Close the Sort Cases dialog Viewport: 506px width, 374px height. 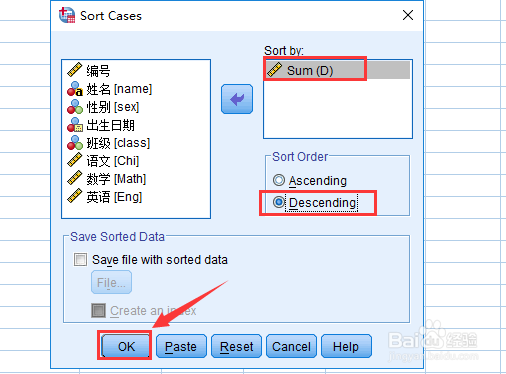click(408, 15)
